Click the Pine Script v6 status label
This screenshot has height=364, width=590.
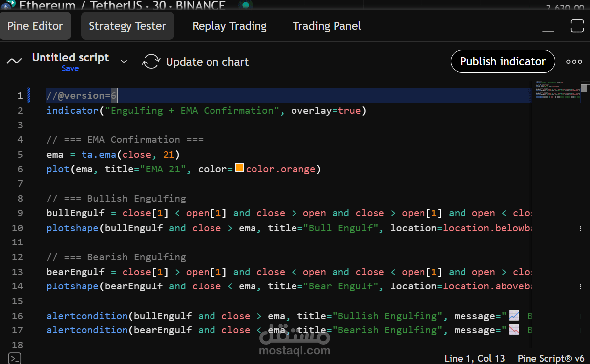pos(551,359)
